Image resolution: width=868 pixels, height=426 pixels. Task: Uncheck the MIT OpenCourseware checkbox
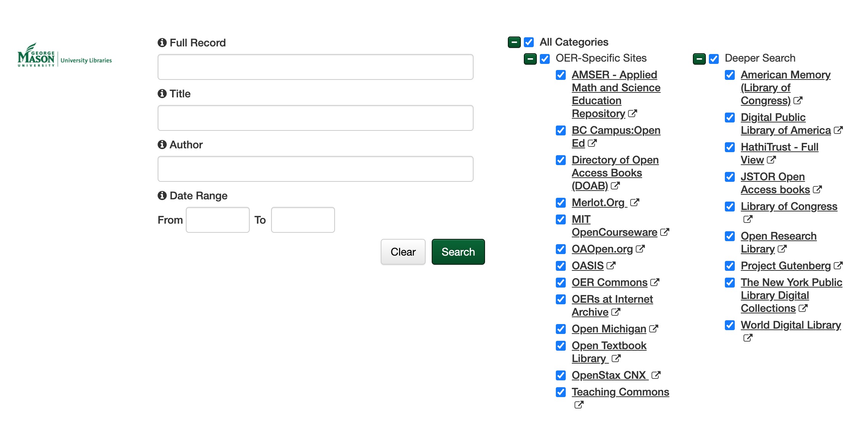coord(561,219)
